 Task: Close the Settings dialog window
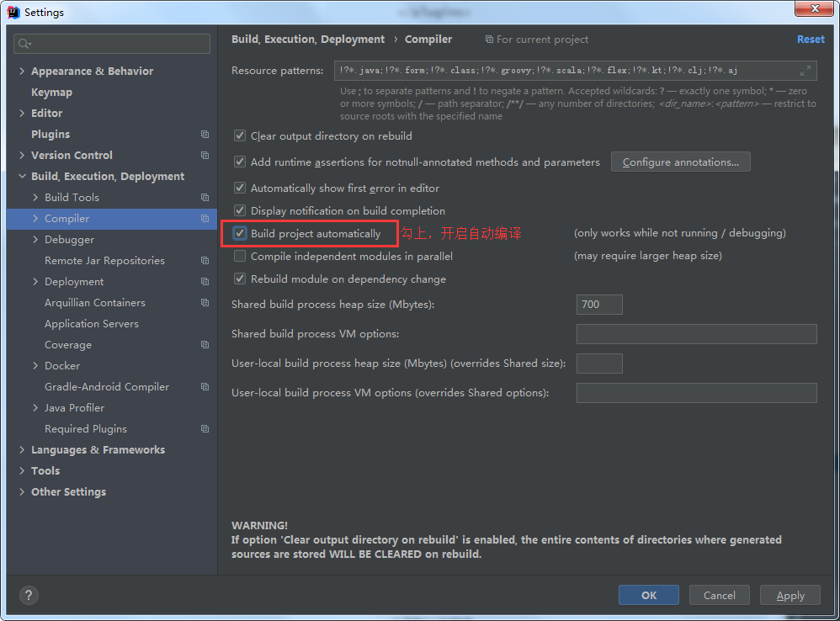click(x=814, y=8)
